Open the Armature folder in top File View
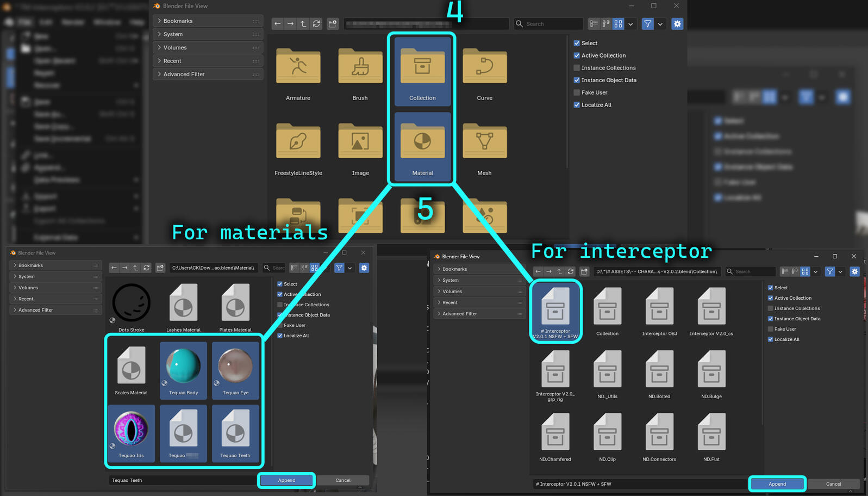 (298, 67)
